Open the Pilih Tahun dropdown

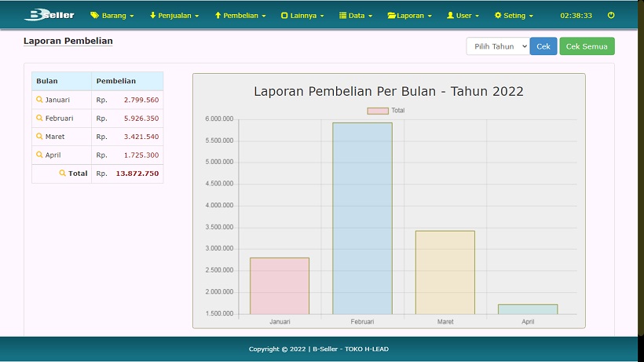(x=497, y=46)
